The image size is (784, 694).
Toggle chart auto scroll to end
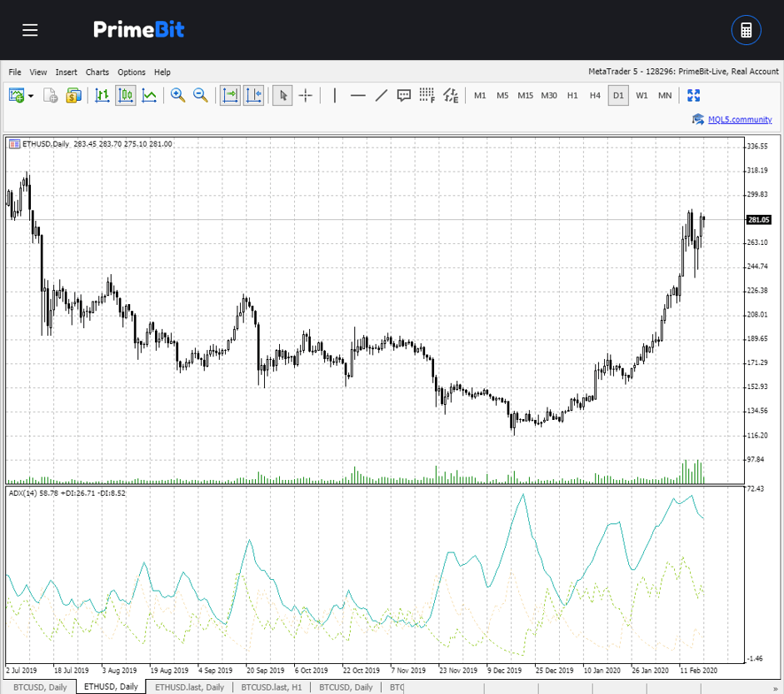230,95
